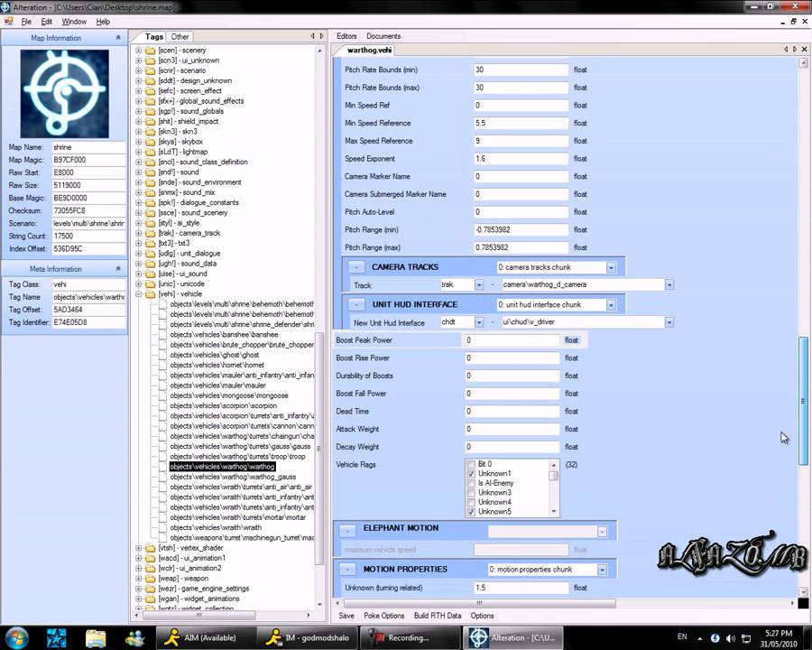Open the Windows Start menu orb
812x650 pixels.
point(16,637)
